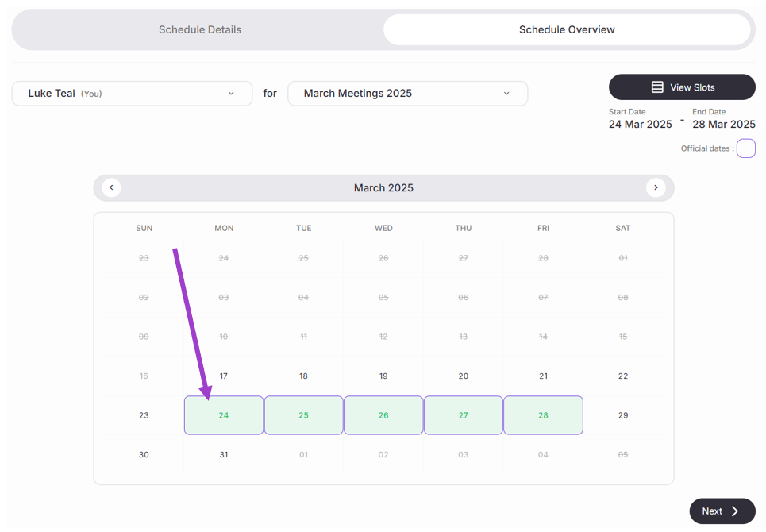The width and height of the screenshot is (766, 532).
Task: Toggle the Official dates checkbox
Action: click(x=746, y=148)
